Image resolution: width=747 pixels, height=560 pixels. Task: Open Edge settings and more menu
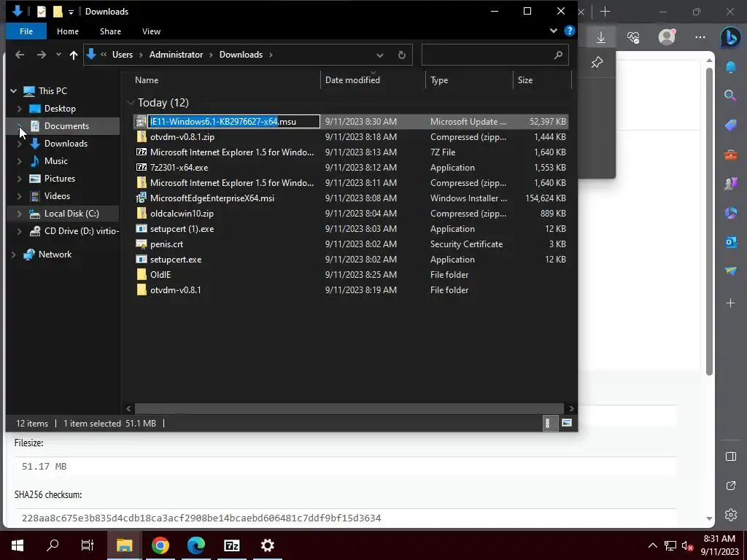pyautogui.click(x=700, y=37)
